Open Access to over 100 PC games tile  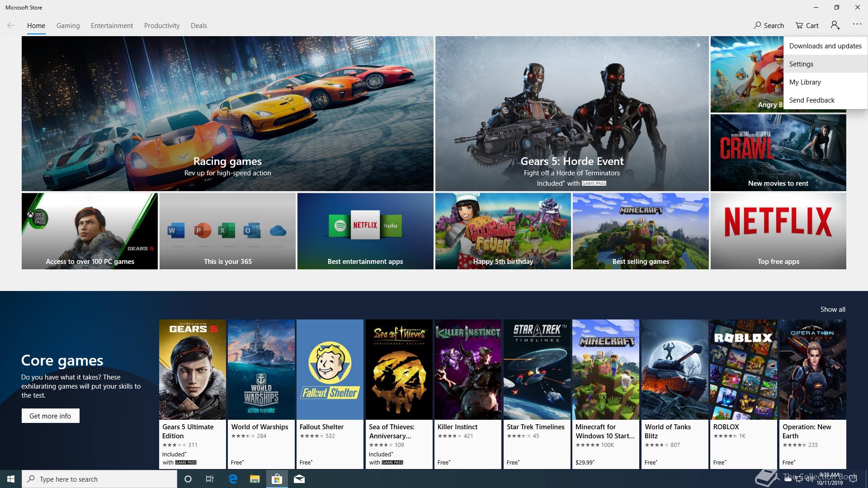pyautogui.click(x=90, y=231)
